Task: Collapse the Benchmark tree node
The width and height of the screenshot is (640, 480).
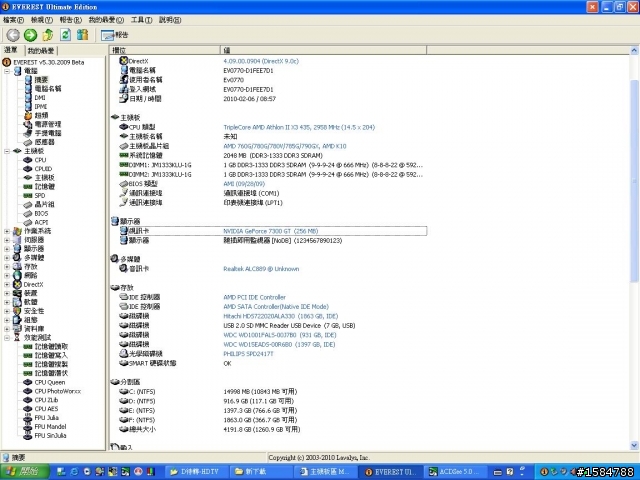Action: (x=7, y=338)
